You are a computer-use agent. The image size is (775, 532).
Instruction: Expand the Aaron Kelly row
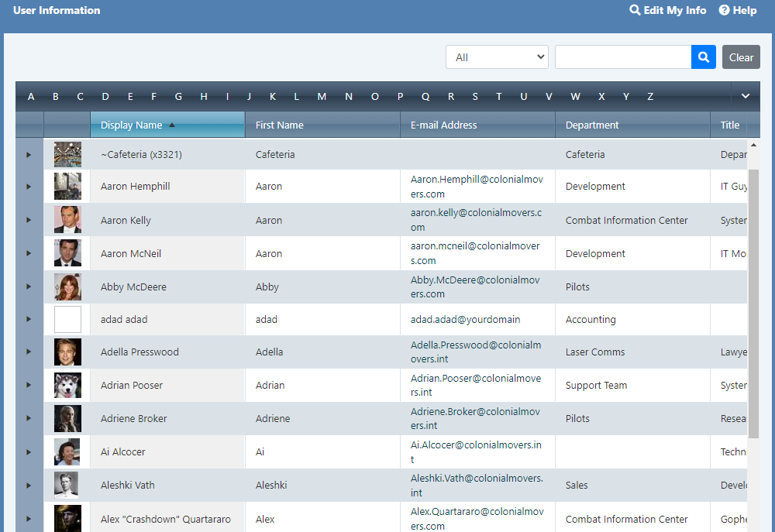(29, 220)
